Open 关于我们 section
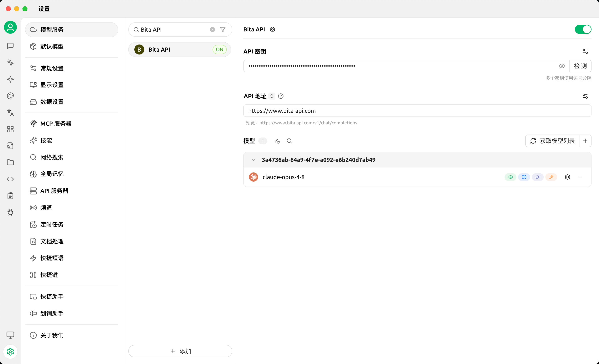 coord(72,335)
